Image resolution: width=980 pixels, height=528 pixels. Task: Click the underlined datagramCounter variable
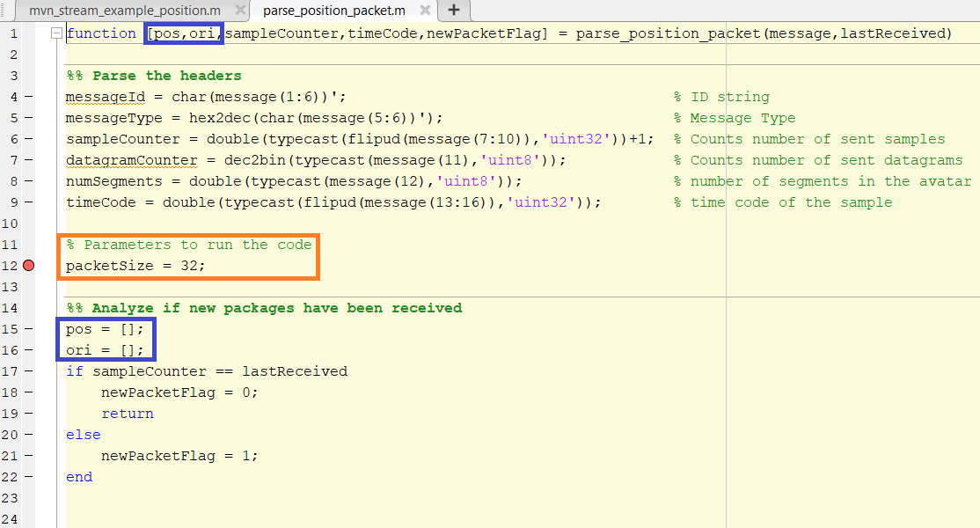pyautogui.click(x=131, y=160)
